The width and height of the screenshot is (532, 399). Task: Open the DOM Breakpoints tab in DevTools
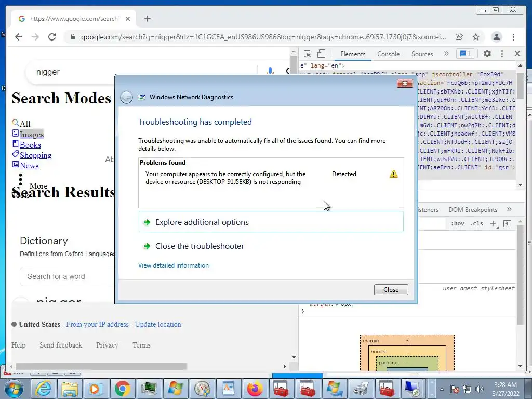click(473, 210)
